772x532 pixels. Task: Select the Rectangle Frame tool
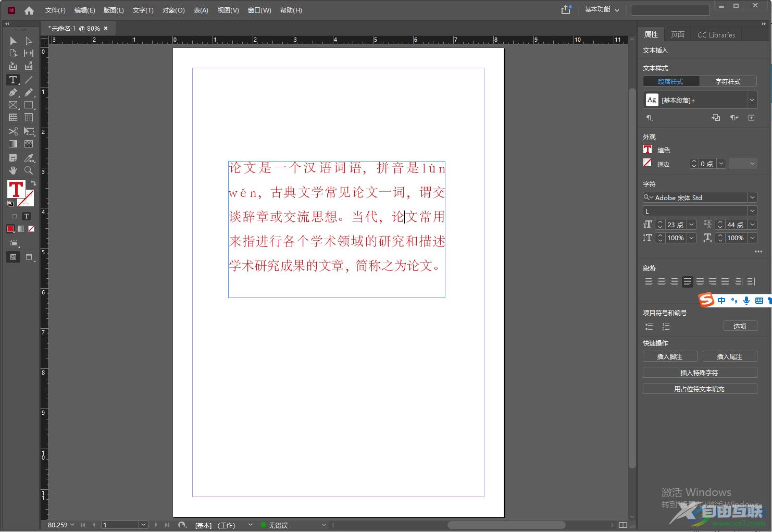[x=13, y=105]
